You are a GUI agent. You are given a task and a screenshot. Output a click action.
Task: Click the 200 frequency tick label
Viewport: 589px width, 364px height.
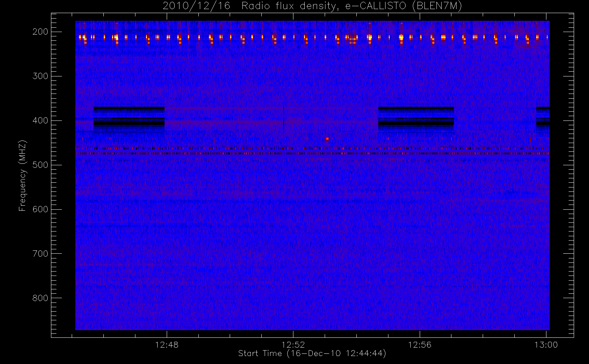[x=40, y=32]
